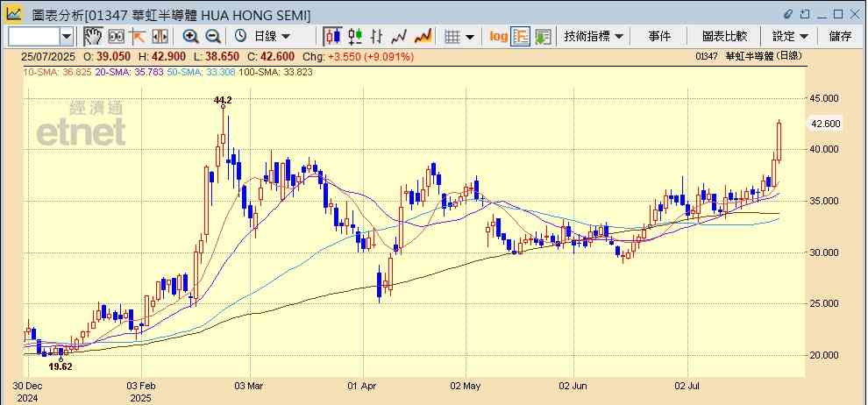This screenshot has width=868, height=405.
Task: Click the 01 Apr date axis label
Action: point(363,386)
